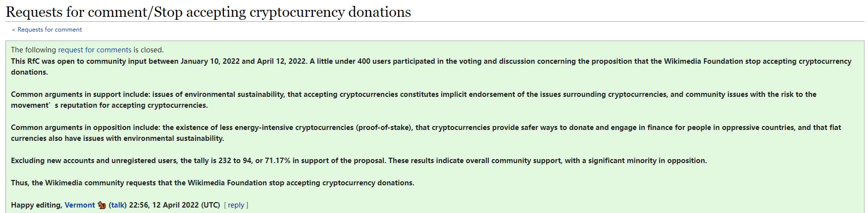Click the 'Common arguments in opposition' paragraph
The height and width of the screenshot is (213, 868).
426,133
